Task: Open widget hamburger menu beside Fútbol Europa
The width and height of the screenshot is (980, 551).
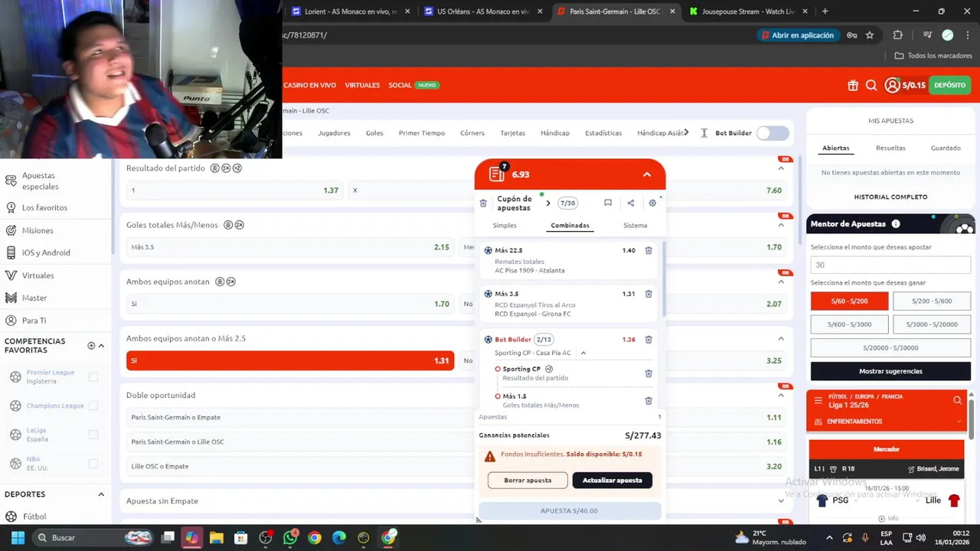Action: 818,400
